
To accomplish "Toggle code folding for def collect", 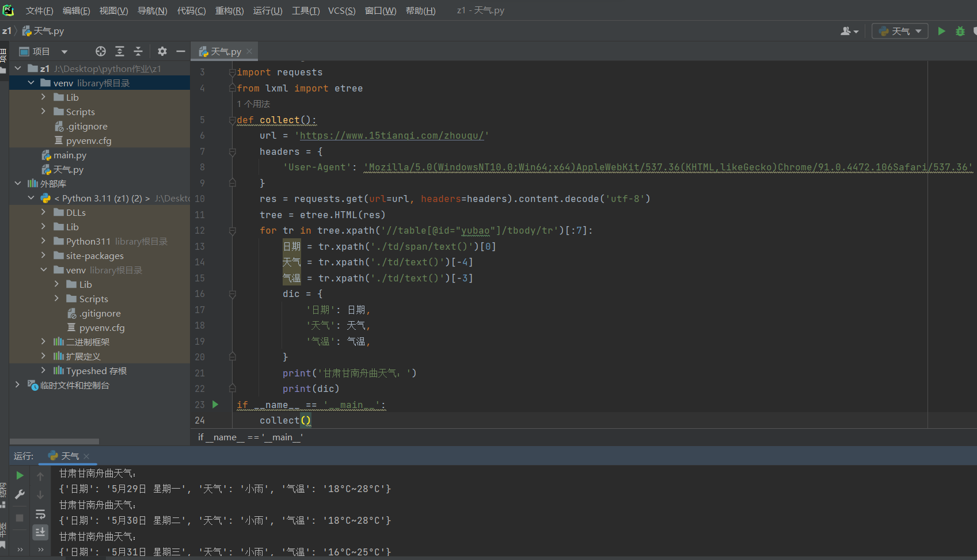I will tap(232, 120).
